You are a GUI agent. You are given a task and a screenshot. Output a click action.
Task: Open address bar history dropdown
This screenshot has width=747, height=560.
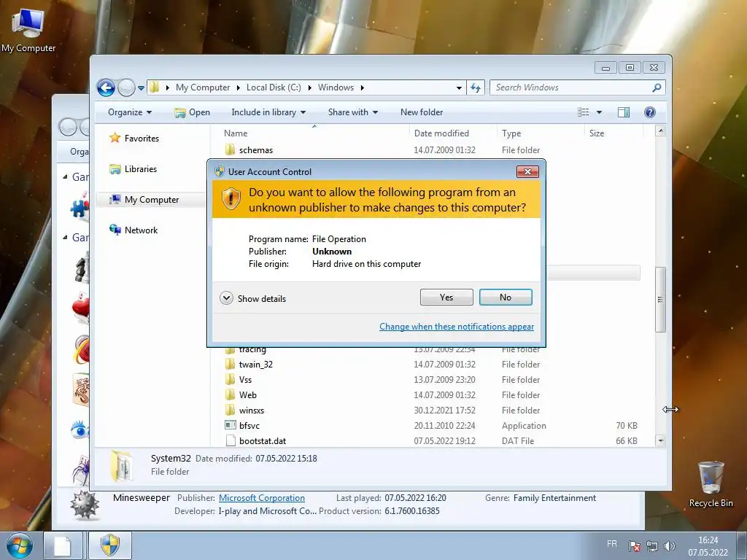[459, 88]
